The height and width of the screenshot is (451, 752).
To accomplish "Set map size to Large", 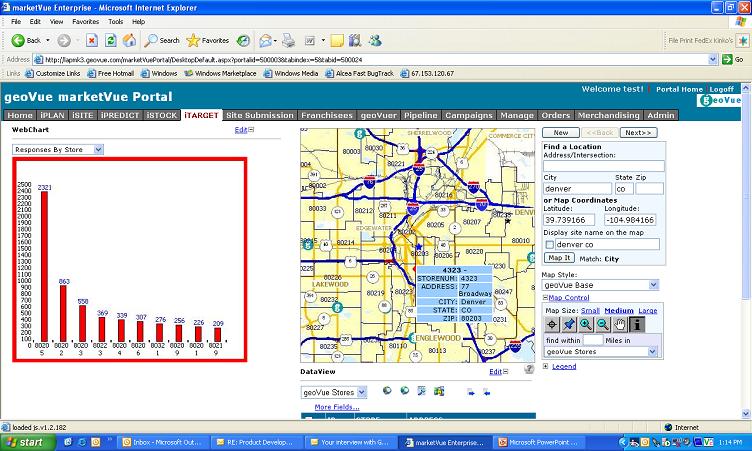I will pyautogui.click(x=647, y=310).
